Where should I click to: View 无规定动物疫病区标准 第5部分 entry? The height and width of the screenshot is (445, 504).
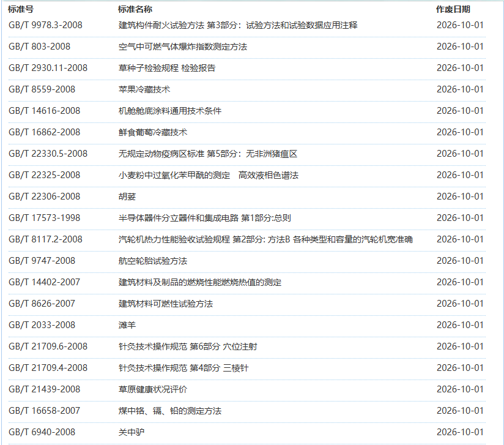(207, 154)
